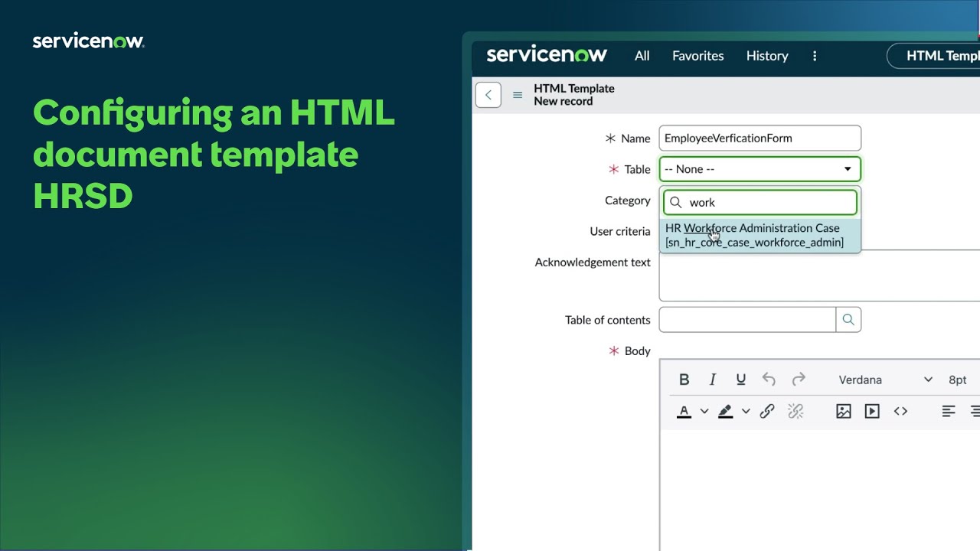Open the All navigation menu
The width and height of the screenshot is (980, 551).
642,55
